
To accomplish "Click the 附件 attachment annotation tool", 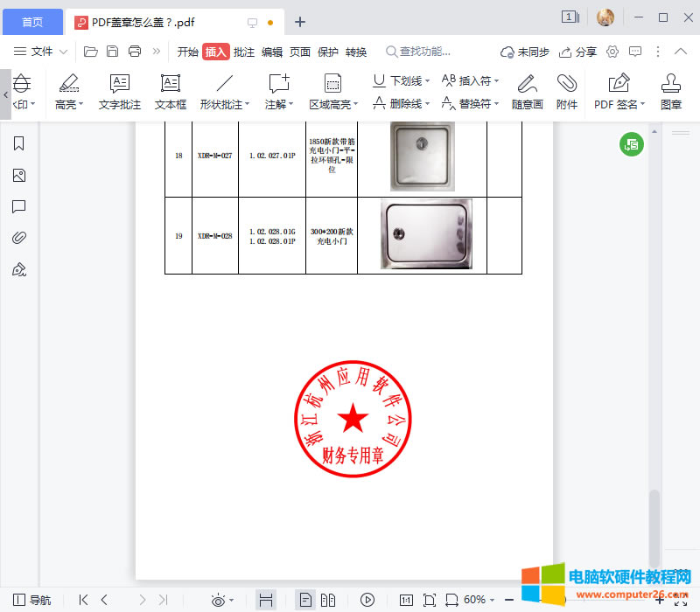I will [x=567, y=90].
